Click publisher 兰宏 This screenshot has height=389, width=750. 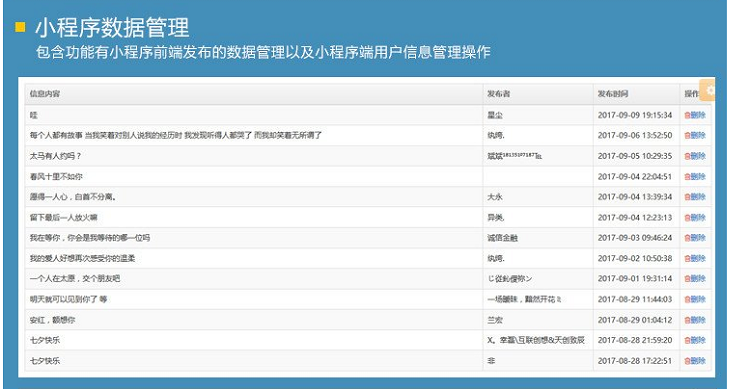tap(495, 320)
